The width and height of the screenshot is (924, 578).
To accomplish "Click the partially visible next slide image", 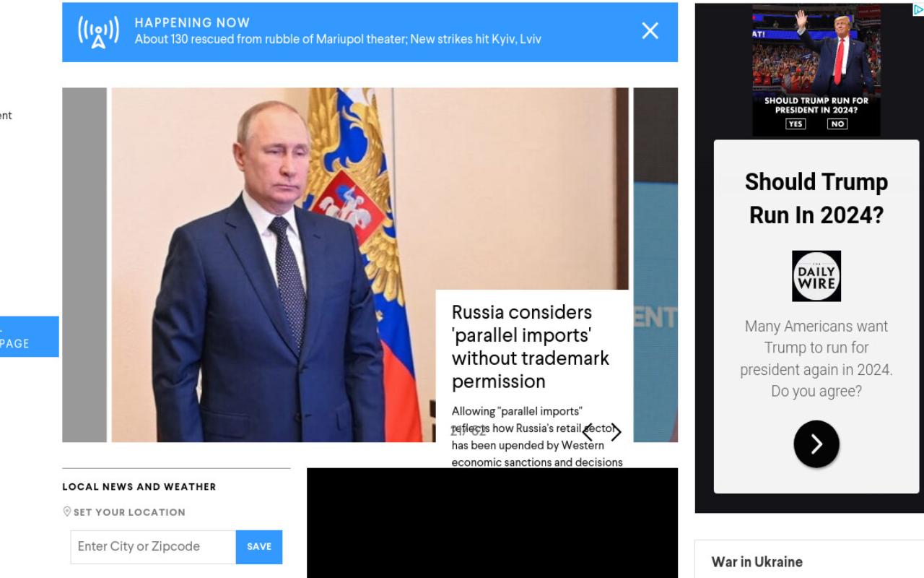I will [x=655, y=264].
